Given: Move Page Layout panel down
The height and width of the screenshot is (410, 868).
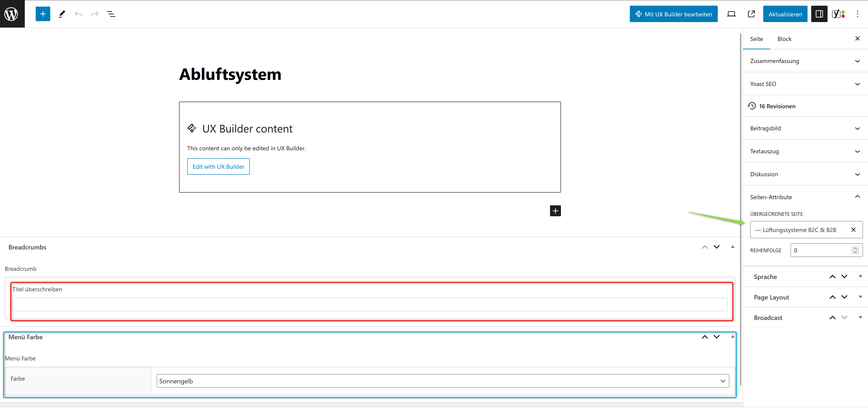Looking at the screenshot, I should click(844, 297).
